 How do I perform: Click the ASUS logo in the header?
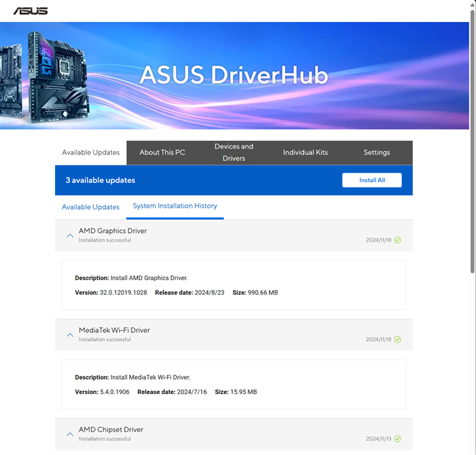[x=30, y=11]
